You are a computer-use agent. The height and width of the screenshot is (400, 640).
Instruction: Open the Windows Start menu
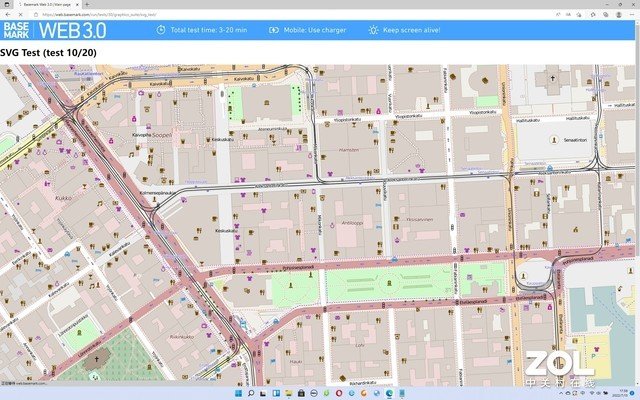click(238, 393)
